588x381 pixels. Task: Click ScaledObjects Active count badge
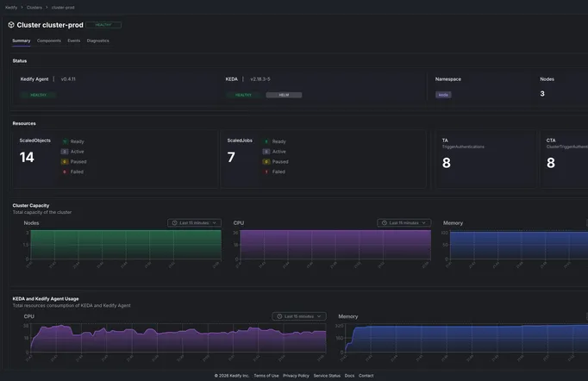click(65, 152)
